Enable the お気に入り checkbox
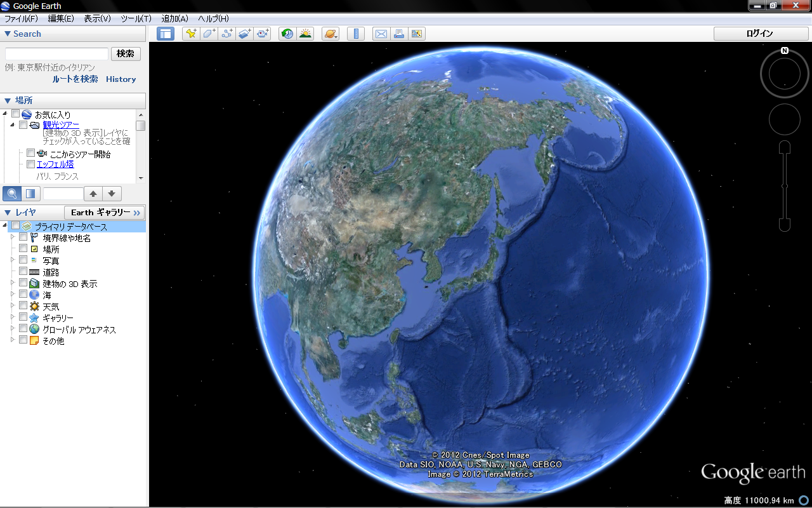 click(16, 114)
